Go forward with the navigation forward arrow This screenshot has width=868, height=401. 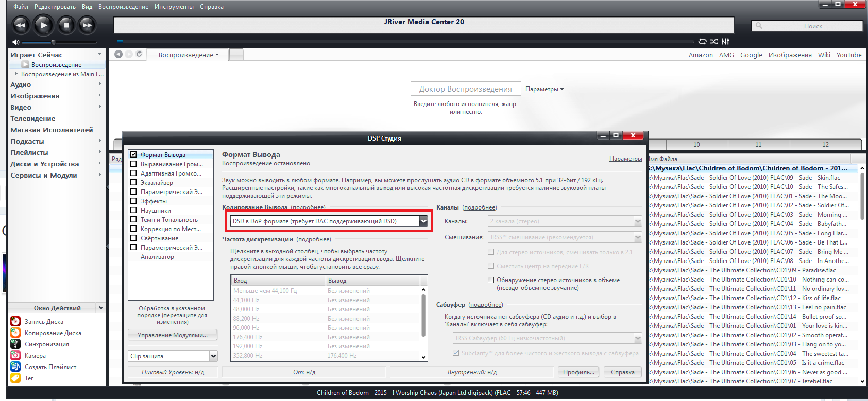click(x=129, y=54)
